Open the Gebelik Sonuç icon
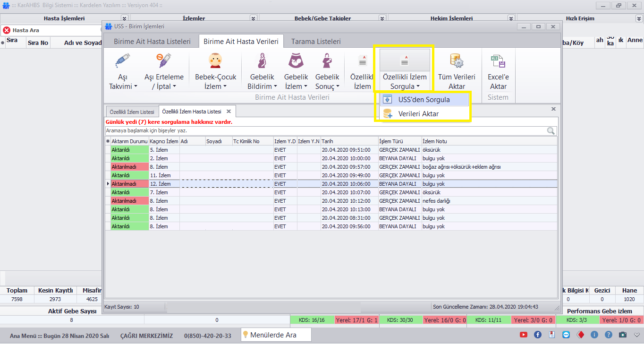The width and height of the screenshot is (644, 345). pos(327,61)
